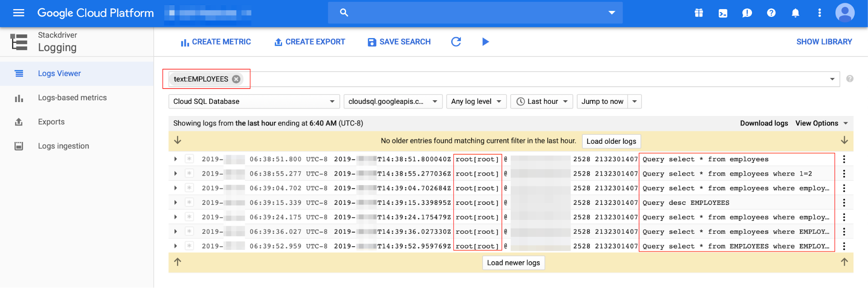Click the Load older logs button
868x288 pixels.
(611, 141)
